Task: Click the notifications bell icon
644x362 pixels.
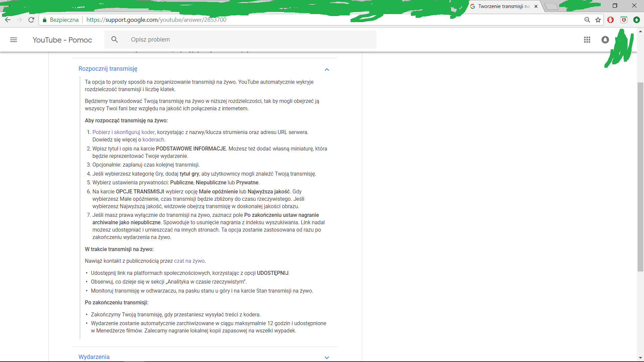Action: [605, 40]
